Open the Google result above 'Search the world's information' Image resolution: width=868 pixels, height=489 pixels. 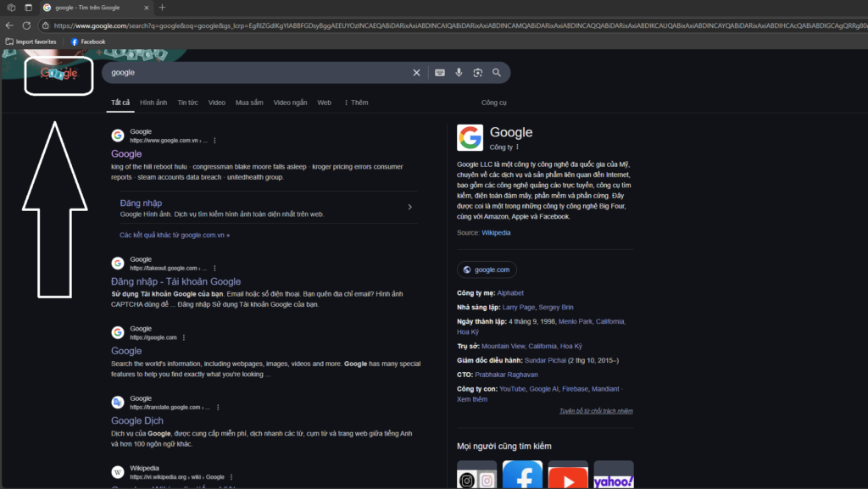pos(126,351)
